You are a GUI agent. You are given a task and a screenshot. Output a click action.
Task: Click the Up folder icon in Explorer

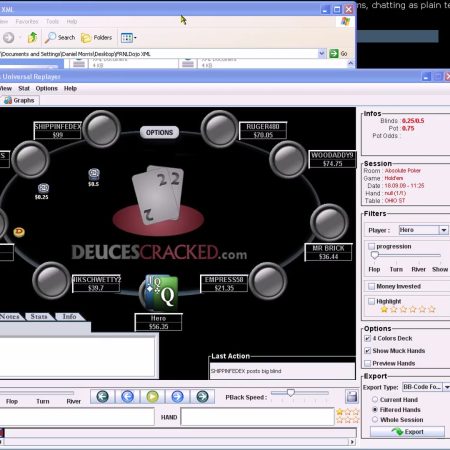(32, 37)
